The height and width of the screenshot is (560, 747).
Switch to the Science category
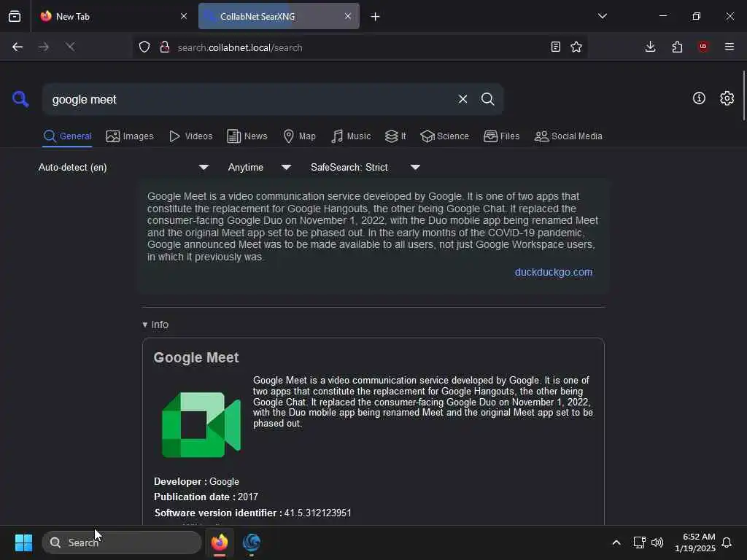444,136
